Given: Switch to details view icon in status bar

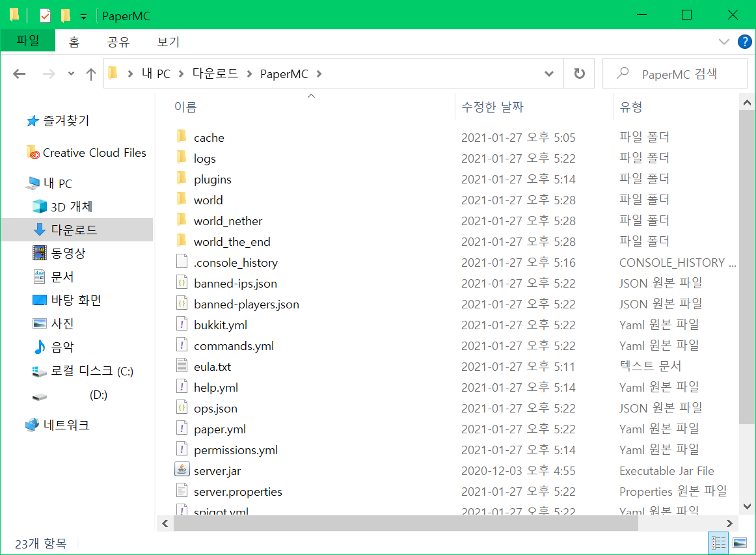Looking at the screenshot, I should click(718, 543).
